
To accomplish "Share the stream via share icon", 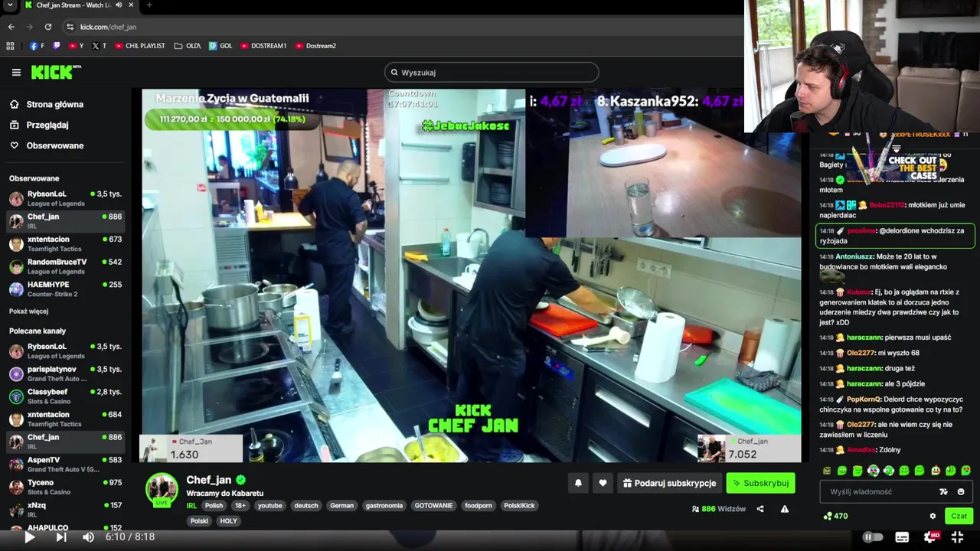I will point(760,509).
